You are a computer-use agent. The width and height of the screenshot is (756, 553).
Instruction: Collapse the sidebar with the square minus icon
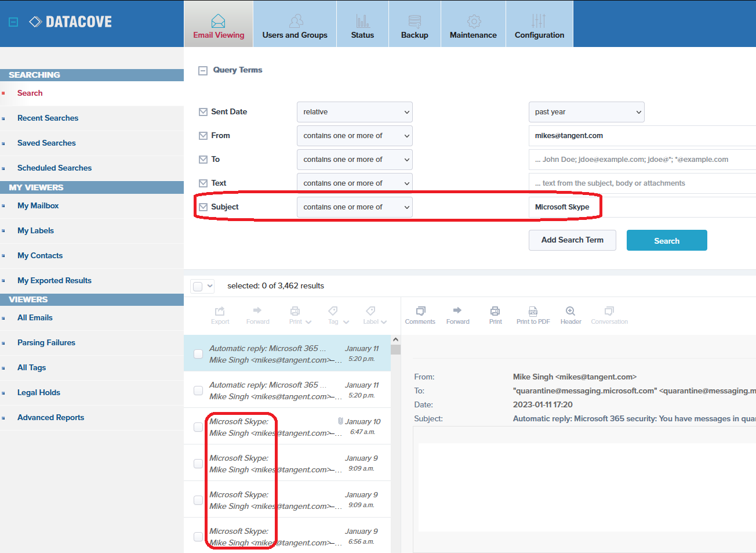pos(14,22)
